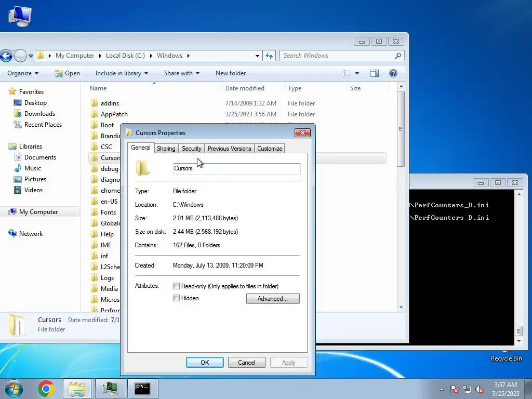Select Favorites in the navigation pane

pos(31,92)
